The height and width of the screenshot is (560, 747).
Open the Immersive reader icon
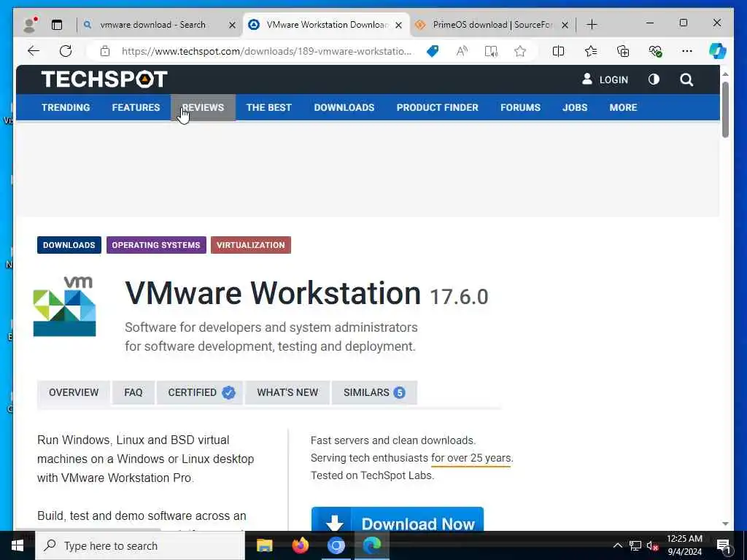(491, 51)
